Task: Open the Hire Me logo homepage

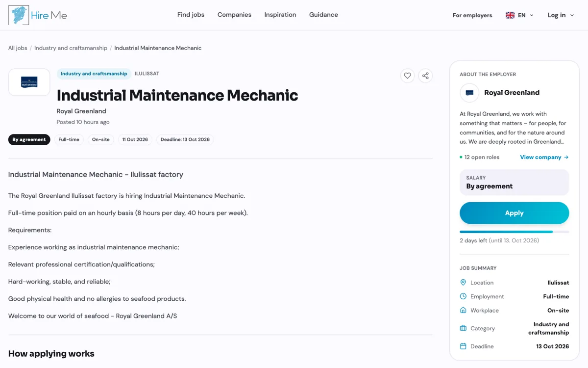Action: click(38, 15)
